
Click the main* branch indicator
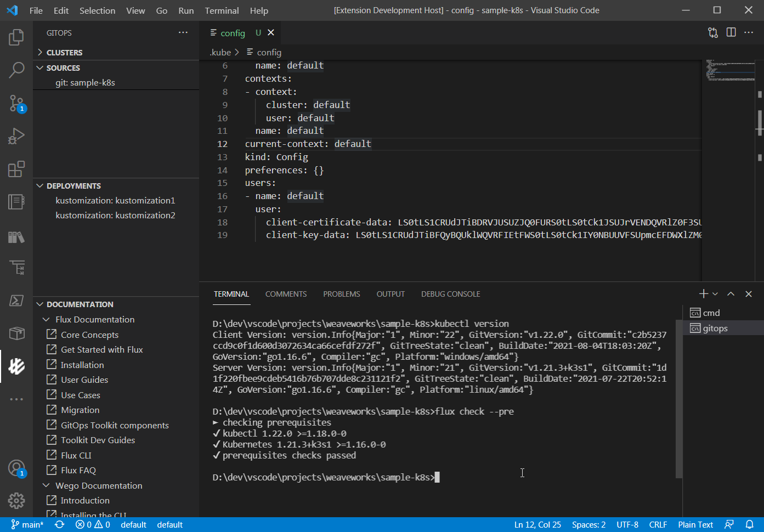(x=27, y=525)
